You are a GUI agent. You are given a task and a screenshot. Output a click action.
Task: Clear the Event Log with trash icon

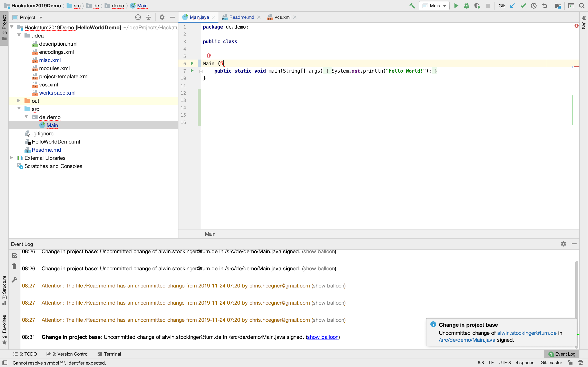click(14, 266)
